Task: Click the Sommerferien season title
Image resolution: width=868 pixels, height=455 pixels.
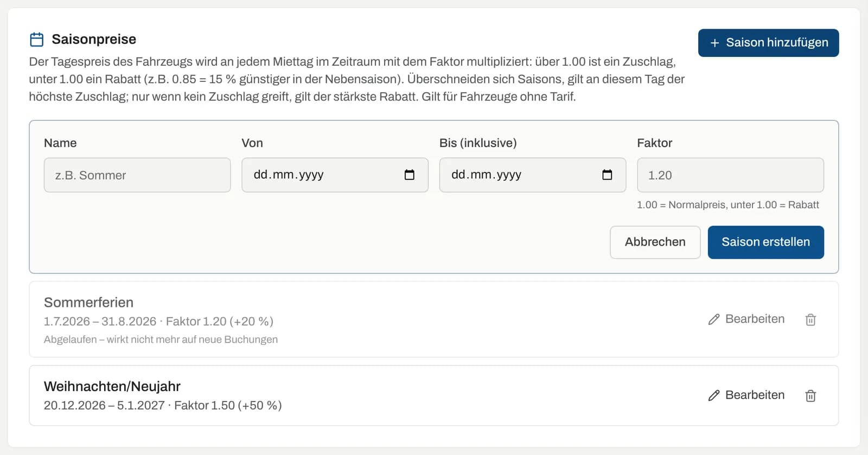Action: coord(88,302)
